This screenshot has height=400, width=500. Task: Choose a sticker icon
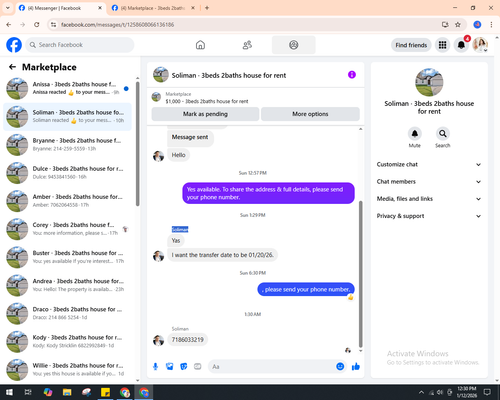(x=184, y=367)
